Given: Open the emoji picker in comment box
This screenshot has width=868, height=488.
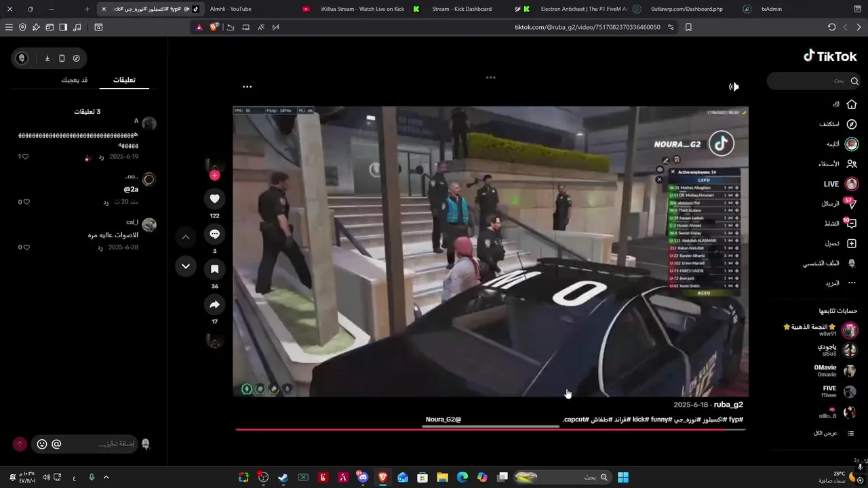Looking at the screenshot, I should click(x=42, y=444).
